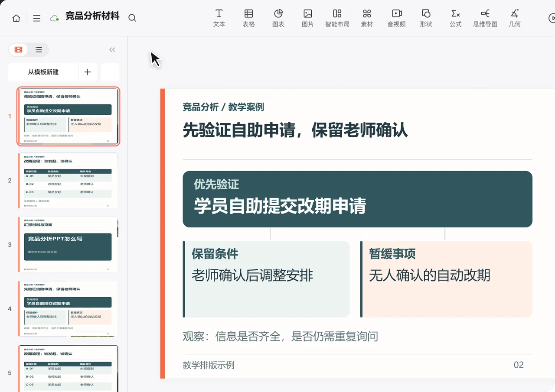Open the 几何 geometry tool

point(515,18)
